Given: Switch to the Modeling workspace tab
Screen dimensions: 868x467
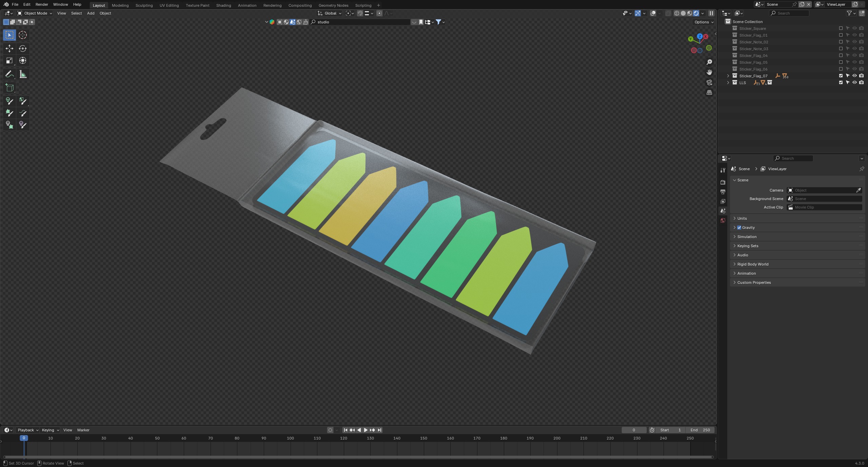Looking at the screenshot, I should (120, 5).
